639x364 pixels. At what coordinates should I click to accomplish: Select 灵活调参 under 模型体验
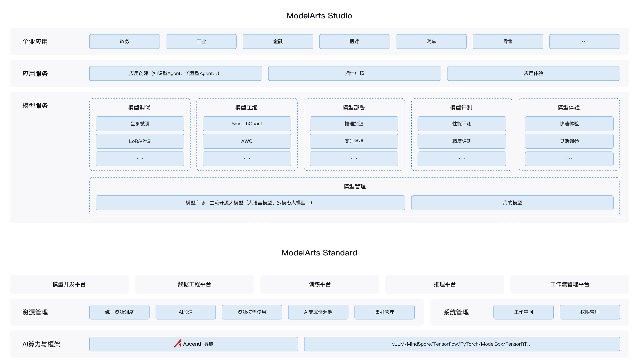pyautogui.click(x=569, y=141)
